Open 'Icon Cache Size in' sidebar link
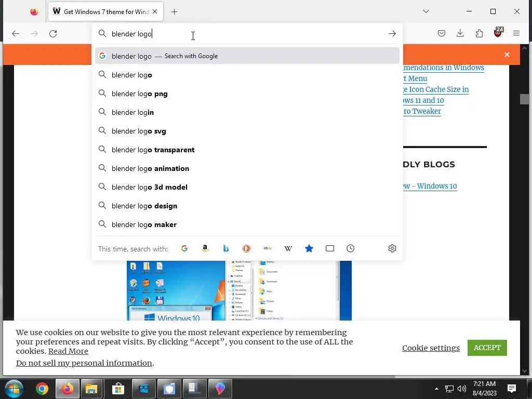This screenshot has height=399, width=532. coord(436,89)
